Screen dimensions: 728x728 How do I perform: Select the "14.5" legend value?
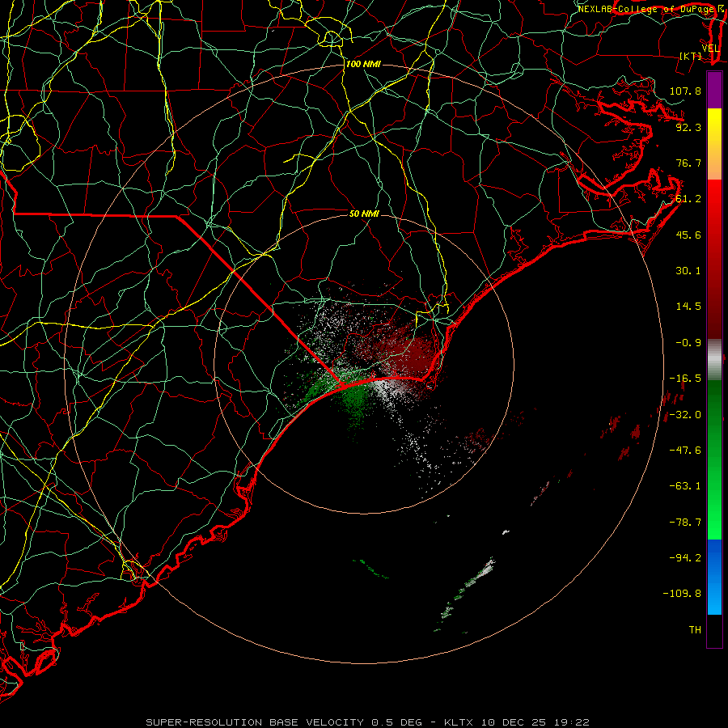[688, 307]
